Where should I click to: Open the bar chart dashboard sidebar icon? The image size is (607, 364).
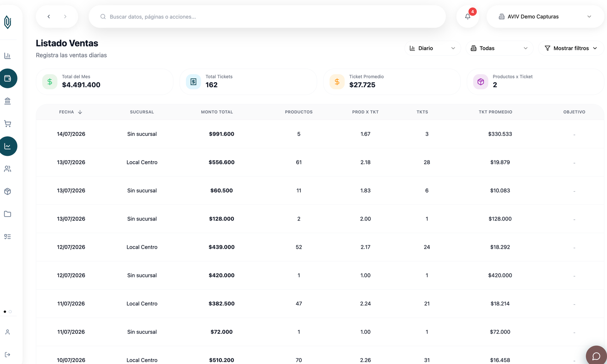click(x=8, y=56)
